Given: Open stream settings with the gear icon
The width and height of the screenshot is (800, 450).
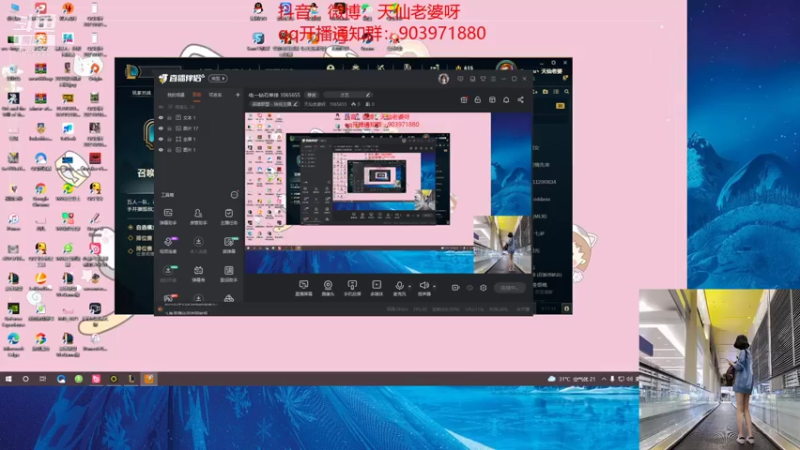Looking at the screenshot, I should click(x=483, y=288).
